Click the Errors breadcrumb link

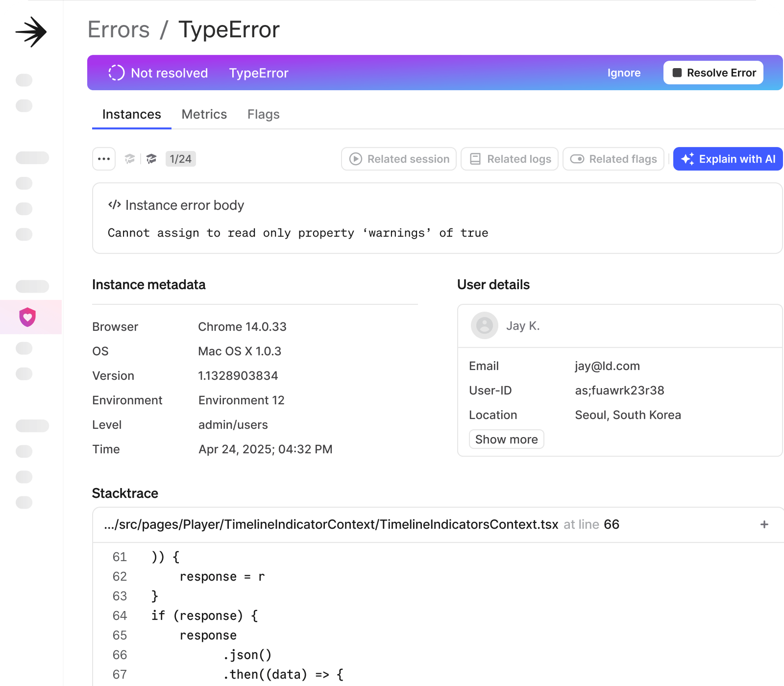[119, 30]
